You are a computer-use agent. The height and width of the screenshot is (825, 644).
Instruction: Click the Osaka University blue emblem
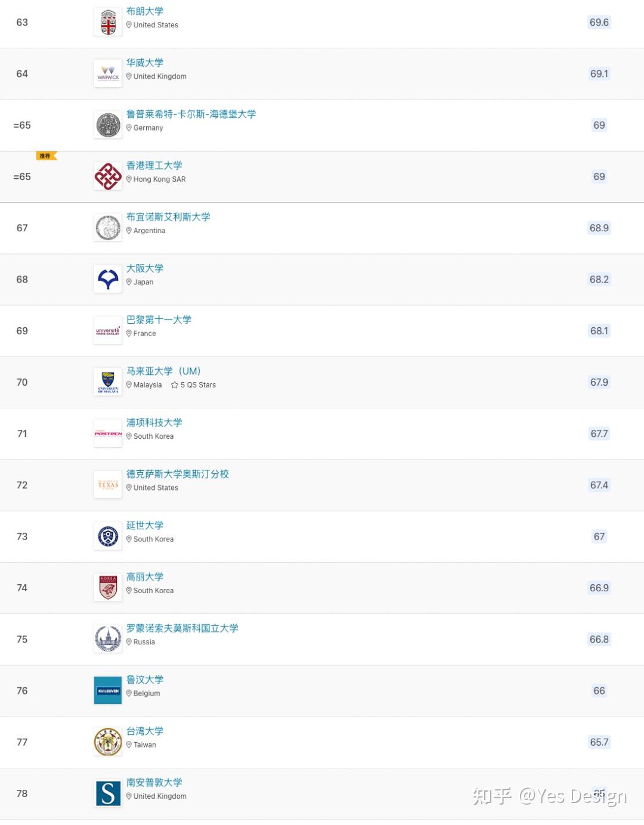tap(107, 278)
